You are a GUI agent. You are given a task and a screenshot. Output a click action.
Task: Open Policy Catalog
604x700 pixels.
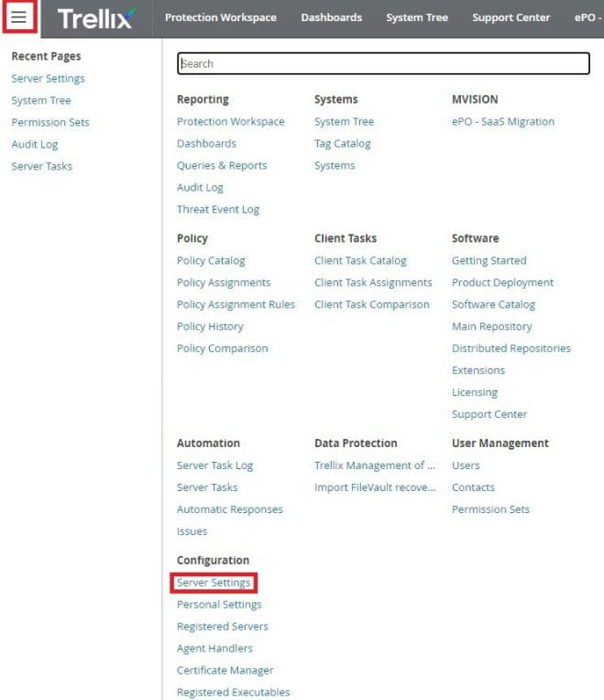point(211,261)
